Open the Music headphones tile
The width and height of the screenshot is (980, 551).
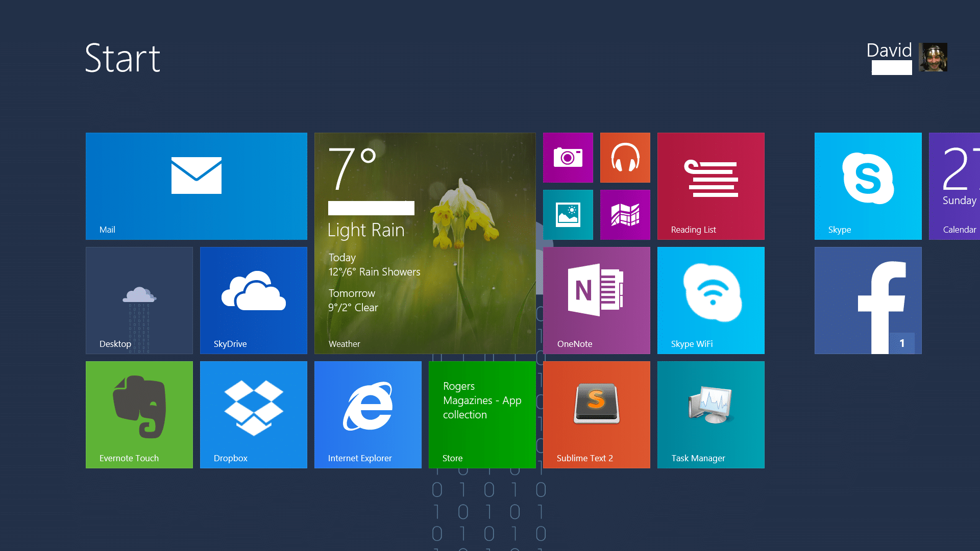(625, 158)
